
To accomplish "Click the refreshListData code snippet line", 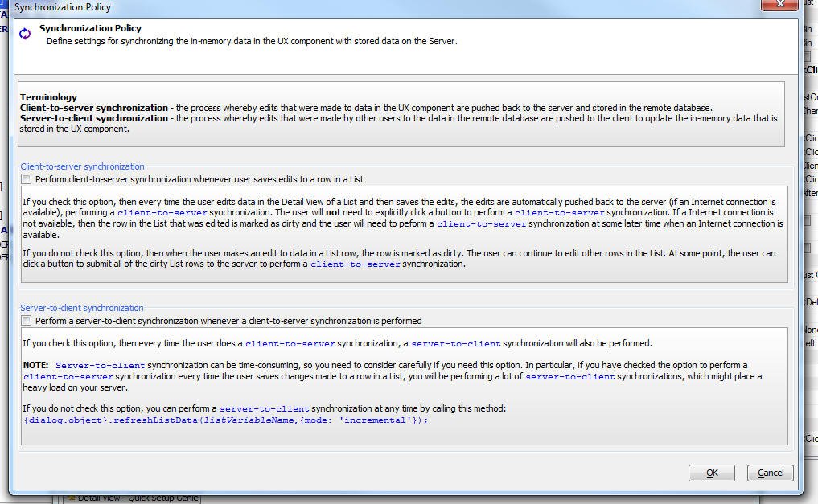I will click(x=226, y=420).
